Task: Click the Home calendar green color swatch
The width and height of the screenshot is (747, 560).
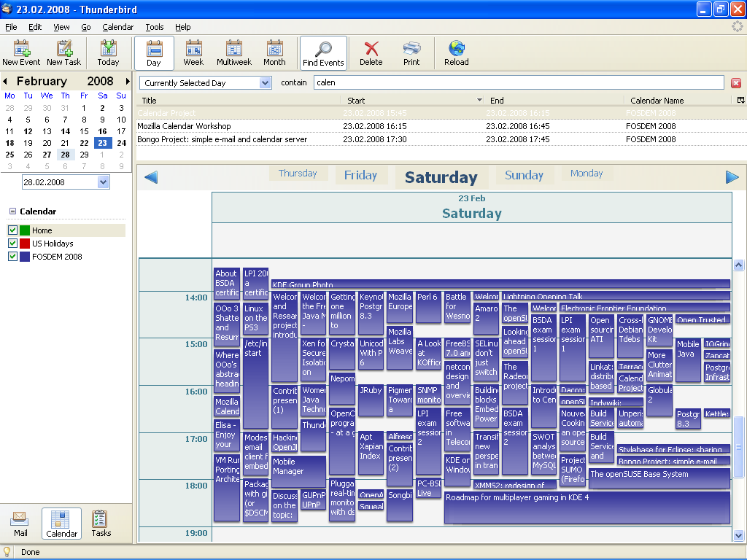Action: 25,230
